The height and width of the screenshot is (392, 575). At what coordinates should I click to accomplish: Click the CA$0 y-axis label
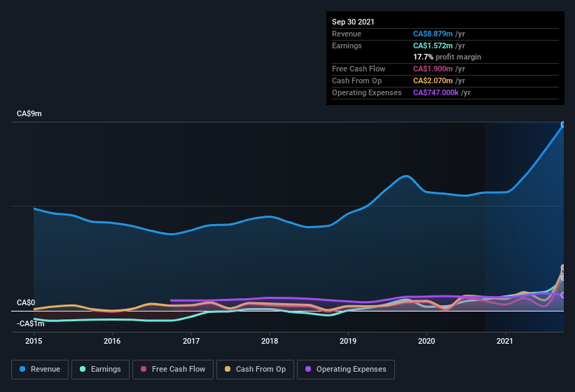coord(26,302)
